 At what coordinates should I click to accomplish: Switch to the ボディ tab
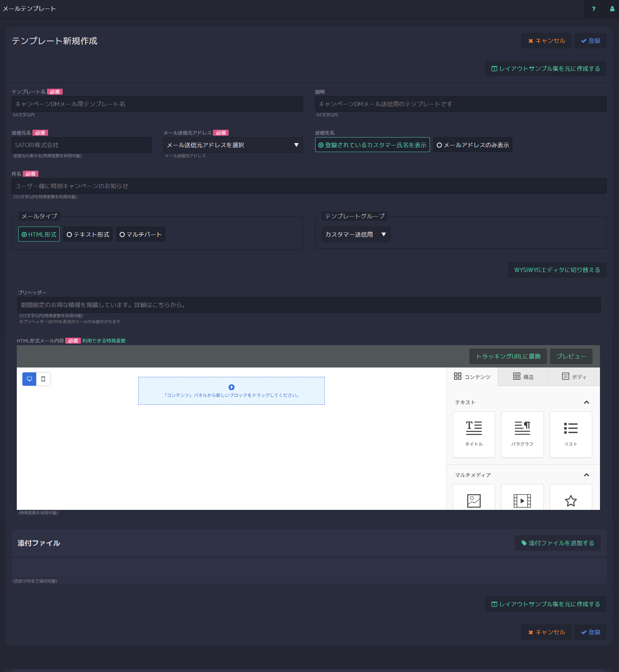tap(574, 377)
